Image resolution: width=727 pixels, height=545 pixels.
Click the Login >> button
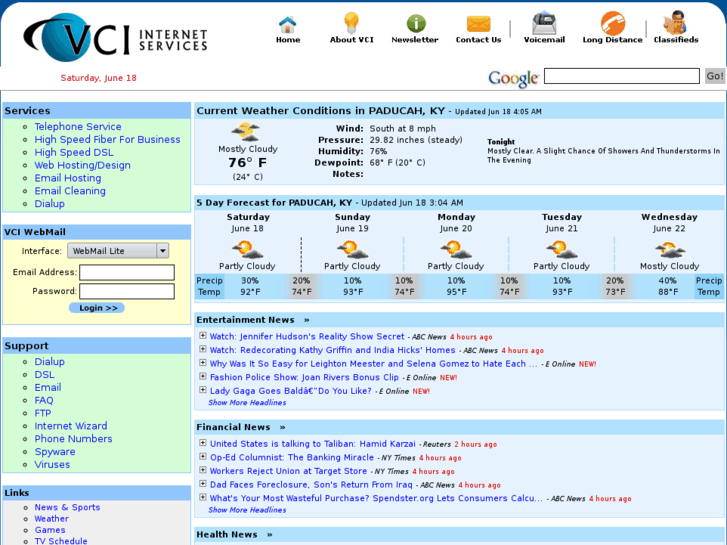pyautogui.click(x=97, y=308)
